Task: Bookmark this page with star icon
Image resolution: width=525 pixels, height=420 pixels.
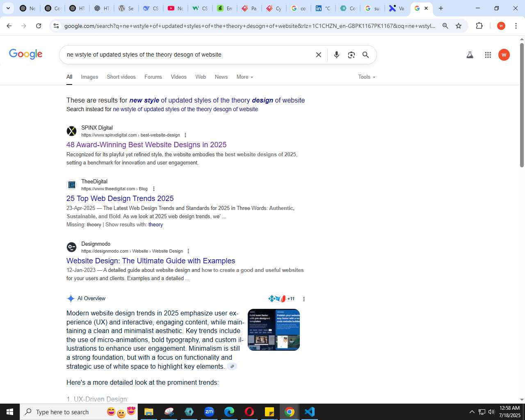Action: [x=459, y=26]
